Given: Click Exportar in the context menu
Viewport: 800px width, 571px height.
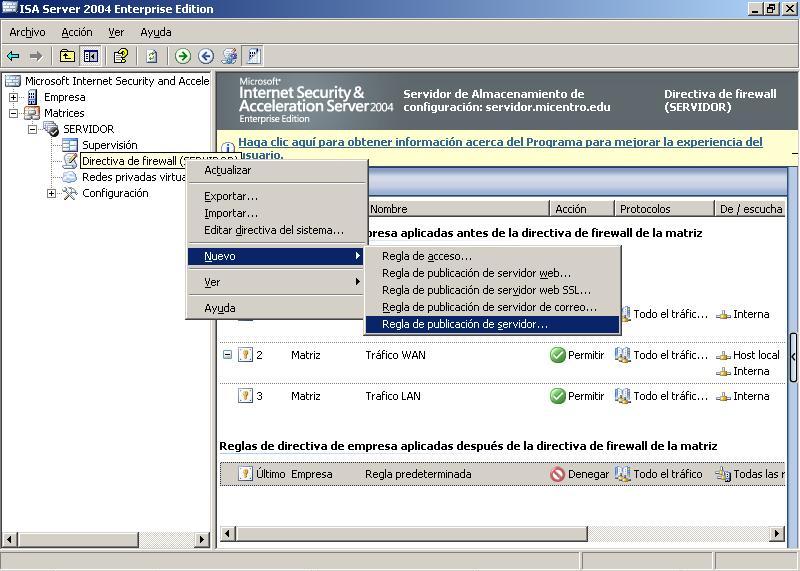Looking at the screenshot, I should point(231,196).
